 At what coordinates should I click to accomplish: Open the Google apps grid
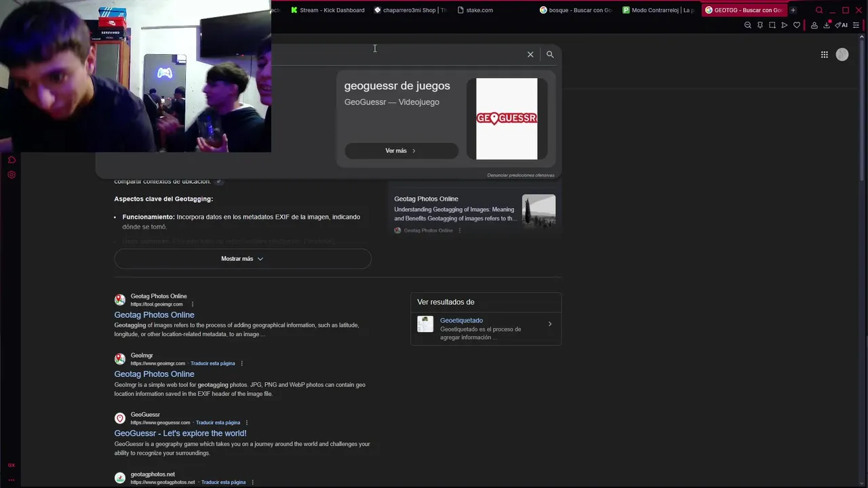pos(824,55)
